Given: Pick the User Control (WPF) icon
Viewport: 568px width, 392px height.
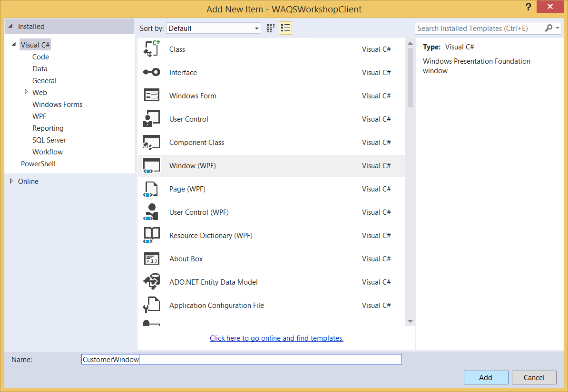Looking at the screenshot, I should point(151,212).
